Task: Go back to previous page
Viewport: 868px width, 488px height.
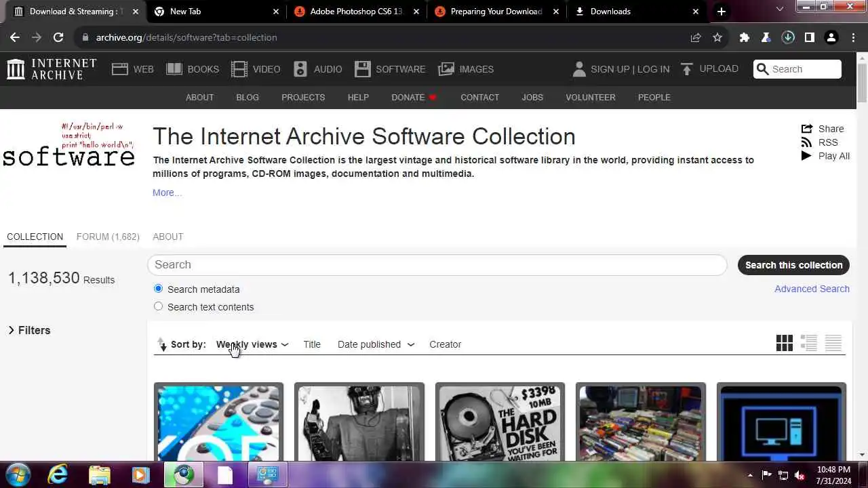Action: pyautogui.click(x=15, y=37)
